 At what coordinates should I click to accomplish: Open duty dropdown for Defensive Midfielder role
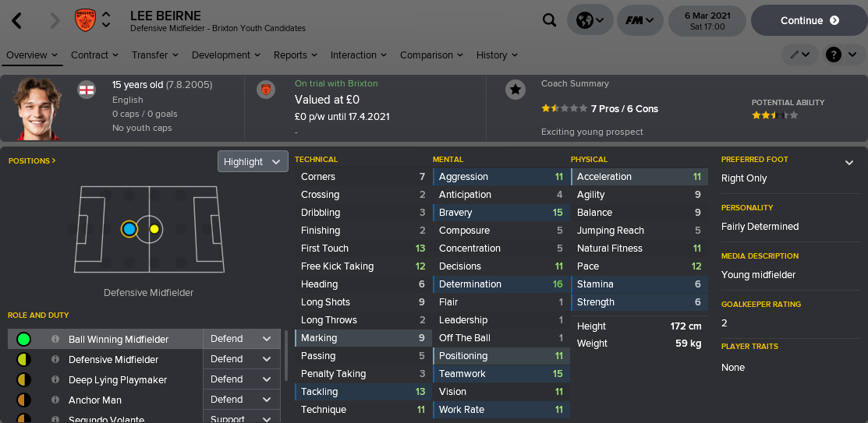click(x=240, y=360)
